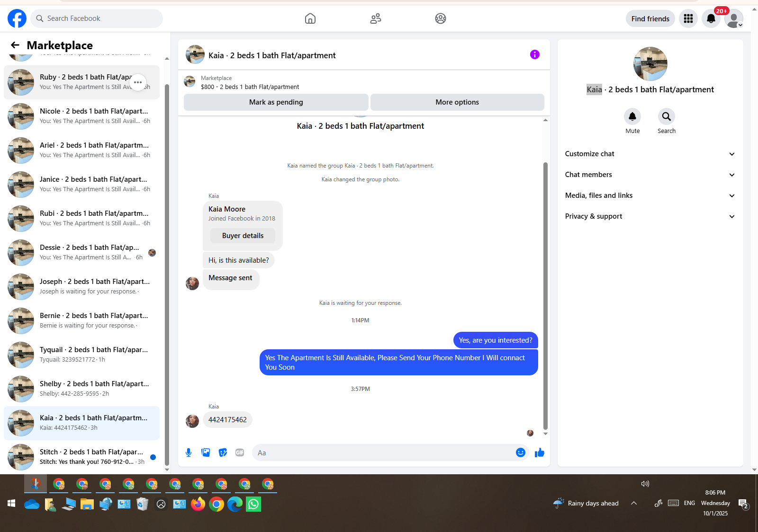Expand the Customize chat section
The image size is (758, 532).
pos(650,154)
